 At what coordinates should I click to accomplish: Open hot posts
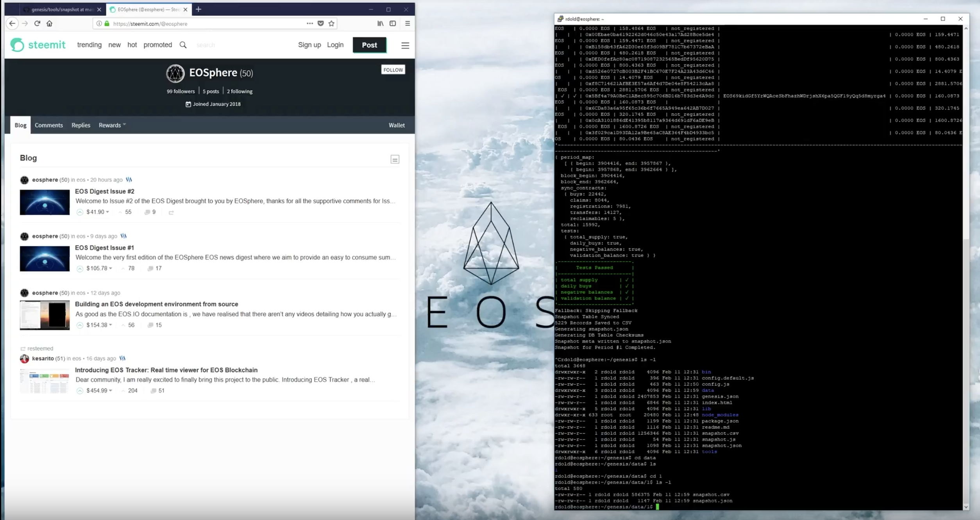tap(132, 45)
